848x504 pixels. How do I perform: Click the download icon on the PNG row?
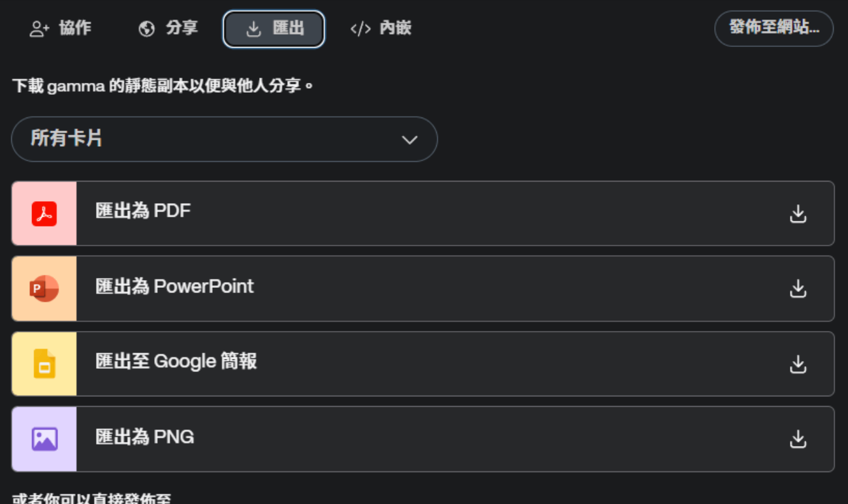click(x=798, y=438)
